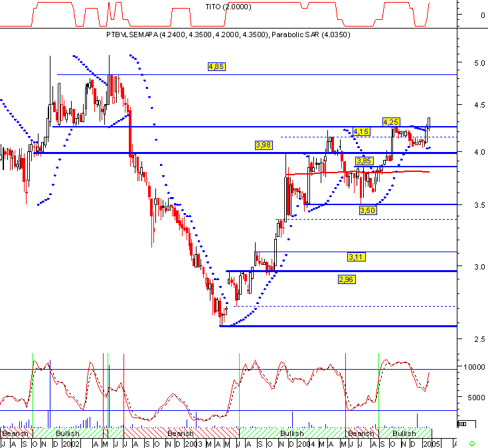
Task: Click the yellow 3,50 support label
Action: [x=368, y=210]
